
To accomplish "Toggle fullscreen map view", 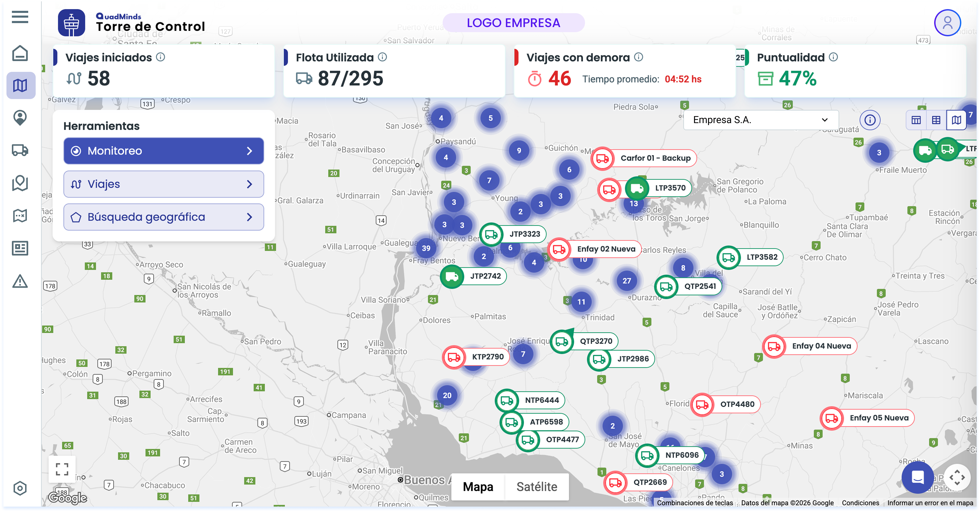I will (x=62, y=469).
